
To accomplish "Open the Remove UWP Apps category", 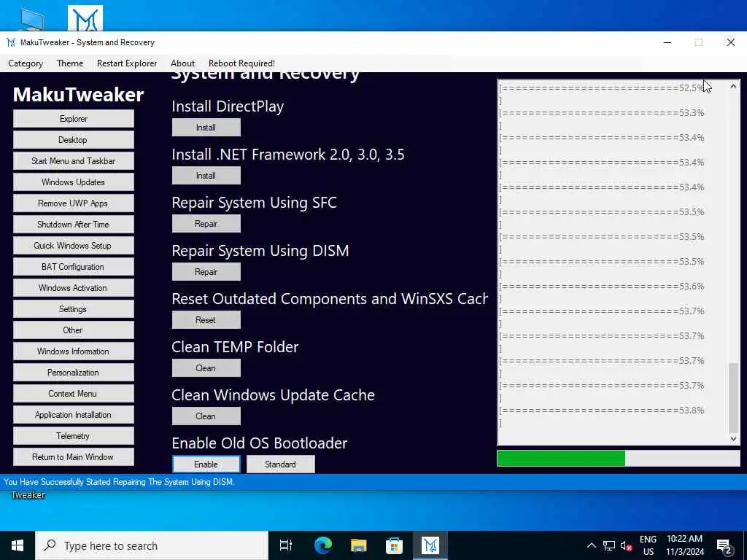I will click(x=74, y=203).
